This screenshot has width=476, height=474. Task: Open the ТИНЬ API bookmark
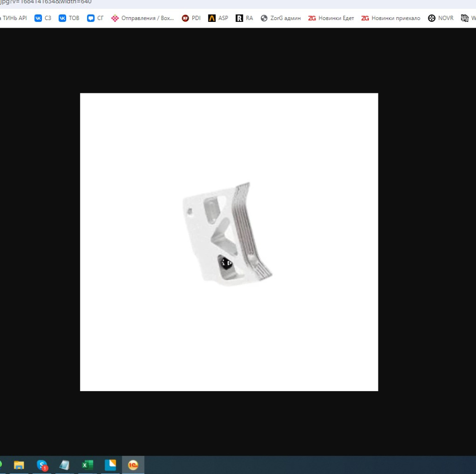(x=13, y=18)
